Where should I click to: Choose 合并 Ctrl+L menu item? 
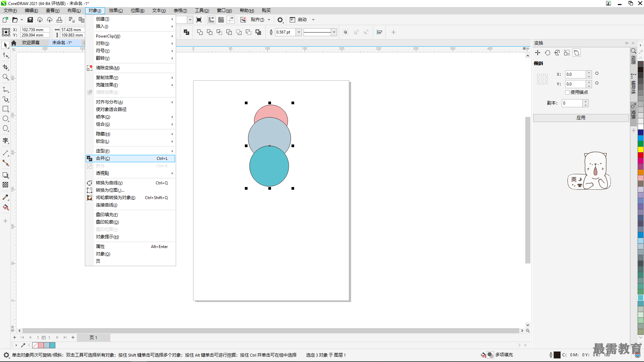[x=130, y=159]
